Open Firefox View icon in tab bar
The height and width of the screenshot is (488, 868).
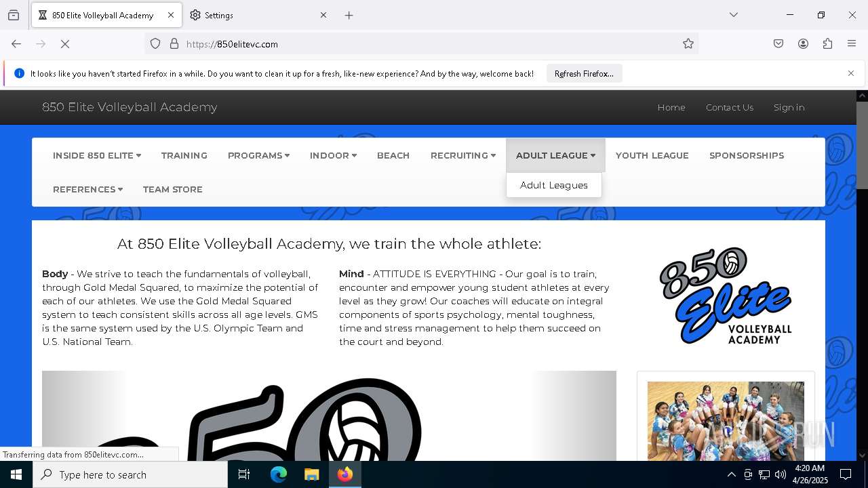click(14, 15)
